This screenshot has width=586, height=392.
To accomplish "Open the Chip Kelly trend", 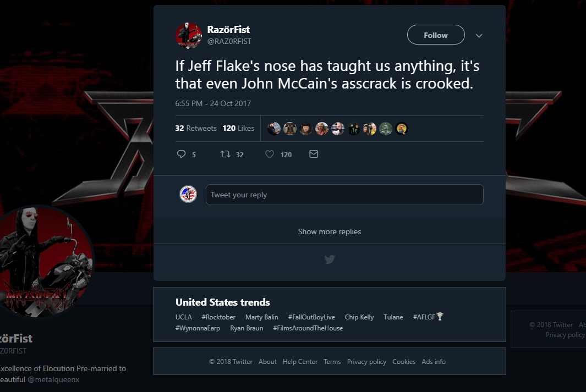I will pyautogui.click(x=359, y=317).
